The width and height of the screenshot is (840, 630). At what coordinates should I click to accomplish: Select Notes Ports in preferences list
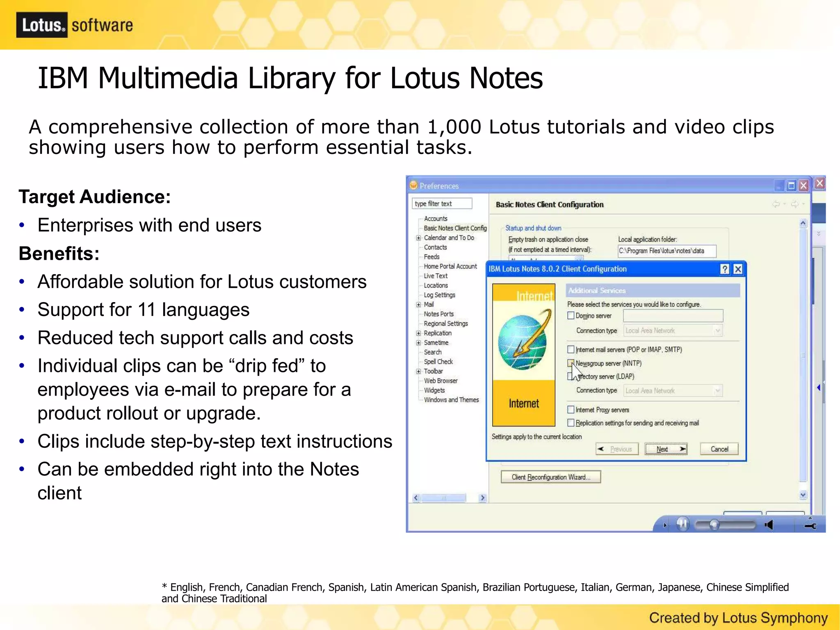pos(438,314)
